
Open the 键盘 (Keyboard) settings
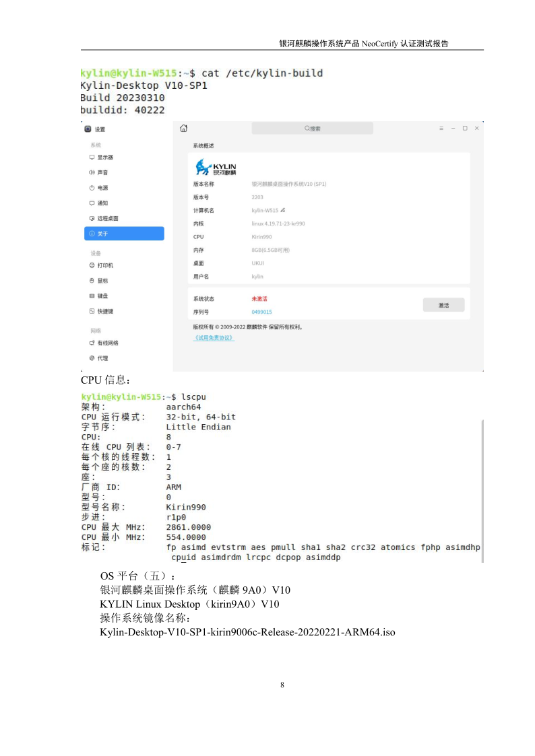click(102, 296)
